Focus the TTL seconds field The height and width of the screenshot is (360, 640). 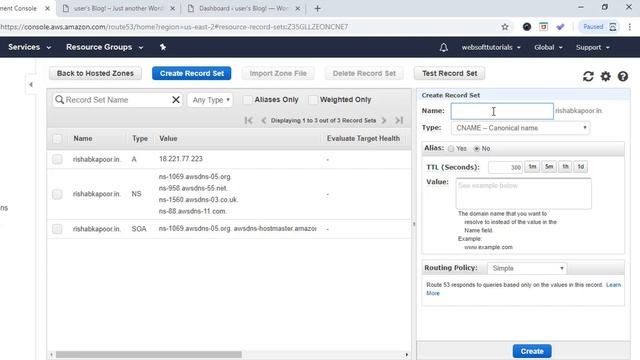[x=505, y=167]
